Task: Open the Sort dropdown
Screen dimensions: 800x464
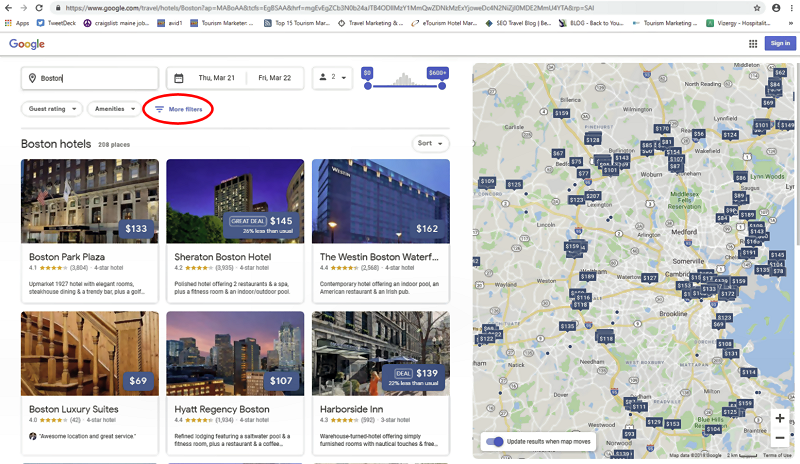Action: tap(431, 143)
